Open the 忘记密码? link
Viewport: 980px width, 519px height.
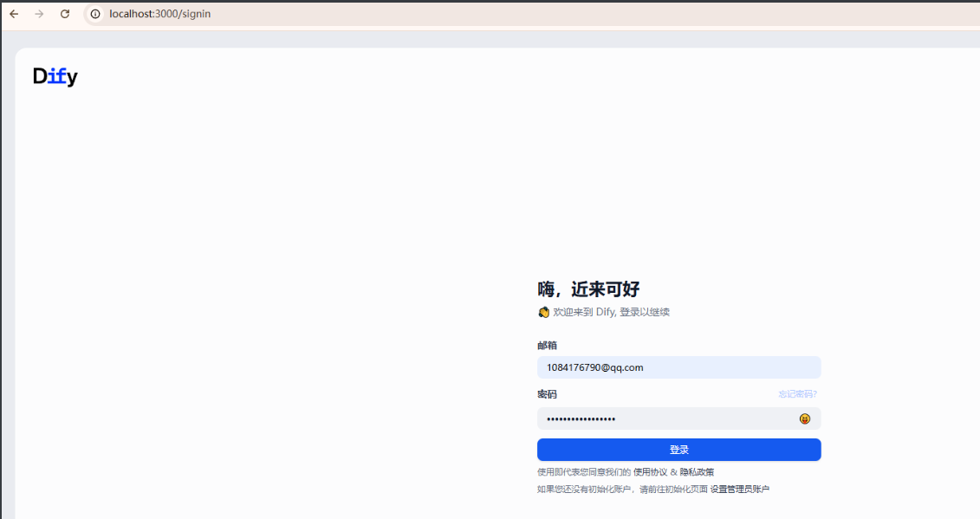(x=797, y=394)
